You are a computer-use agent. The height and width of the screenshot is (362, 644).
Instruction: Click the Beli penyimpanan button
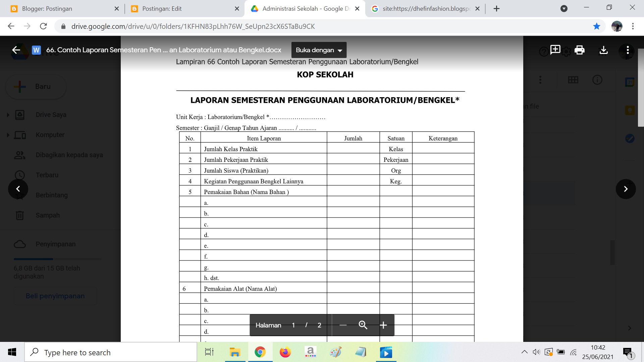coord(55,296)
